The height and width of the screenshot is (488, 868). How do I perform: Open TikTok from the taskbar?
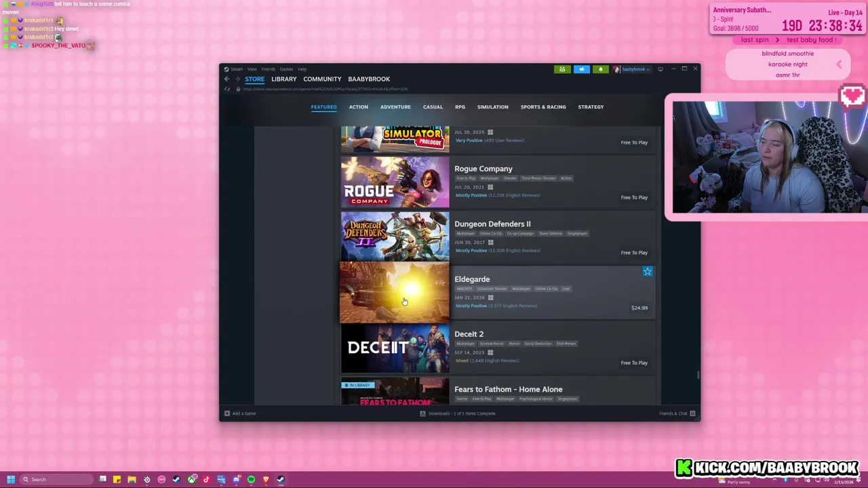[x=206, y=479]
